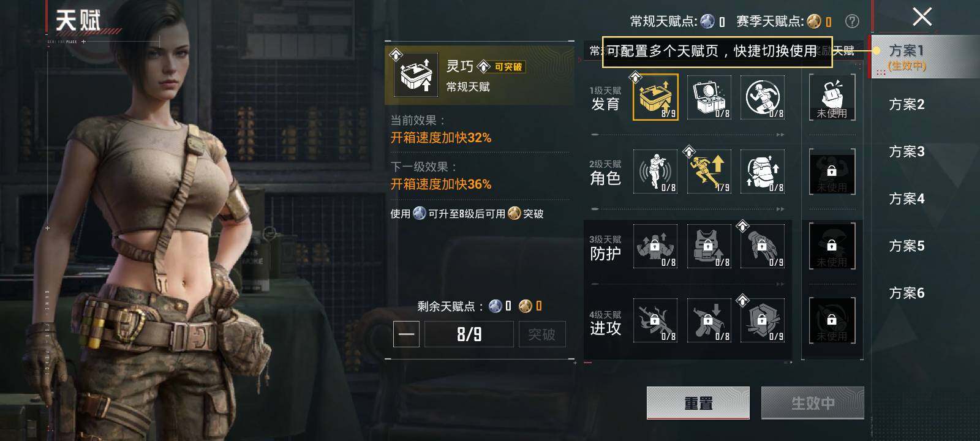Viewport: 980px width, 441px height.
Task: Close the talent screen with X
Action: 922,17
